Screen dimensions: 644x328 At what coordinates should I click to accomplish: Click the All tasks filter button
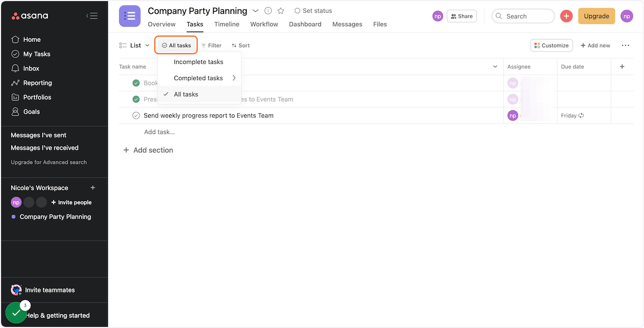pyautogui.click(x=177, y=46)
